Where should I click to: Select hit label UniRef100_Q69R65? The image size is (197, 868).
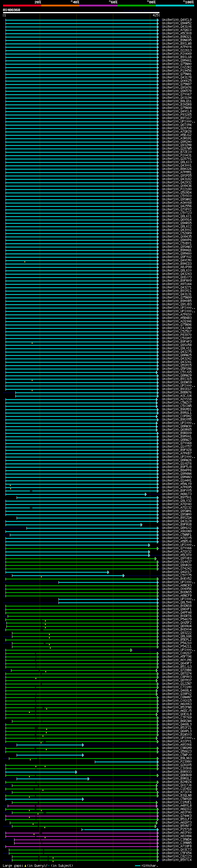click(176, 430)
